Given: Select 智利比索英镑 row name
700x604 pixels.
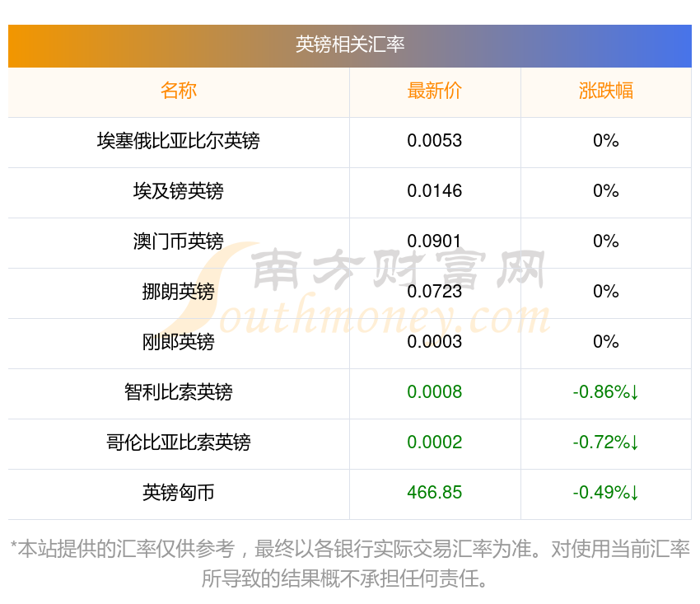Looking at the screenshot, I should (178, 392).
